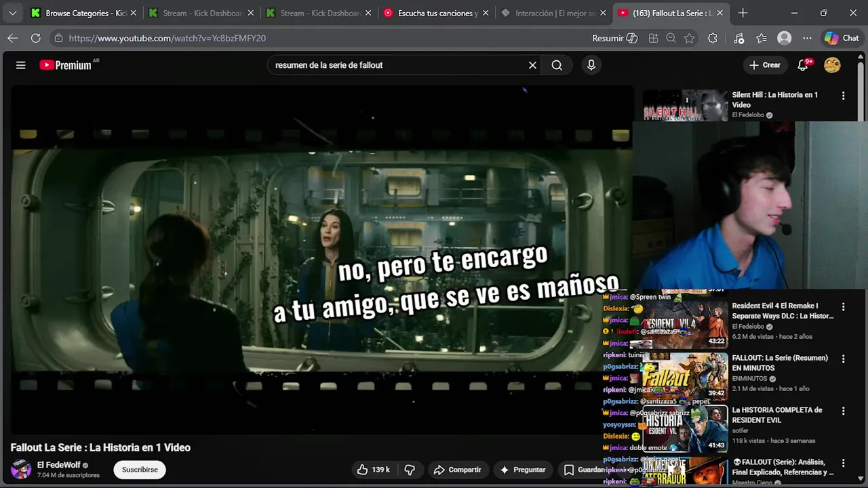
Task: Open browser settings and more ellipsis
Action: tap(807, 38)
